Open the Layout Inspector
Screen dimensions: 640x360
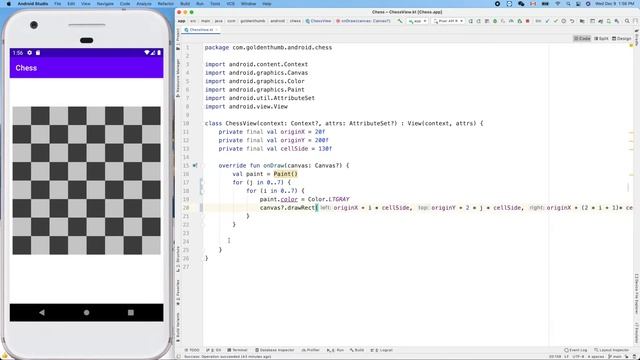[x=611, y=350]
